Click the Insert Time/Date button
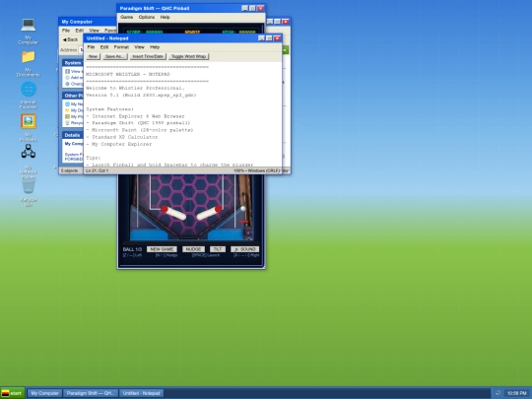 (x=148, y=56)
